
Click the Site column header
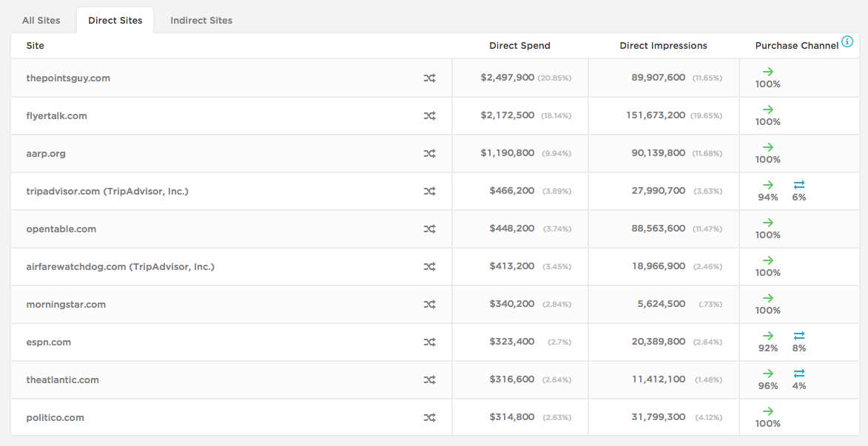[36, 46]
